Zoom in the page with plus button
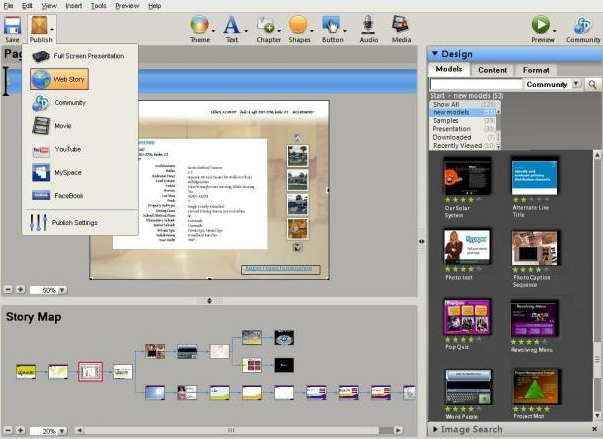Screen dimensions: 603x439 (20, 289)
